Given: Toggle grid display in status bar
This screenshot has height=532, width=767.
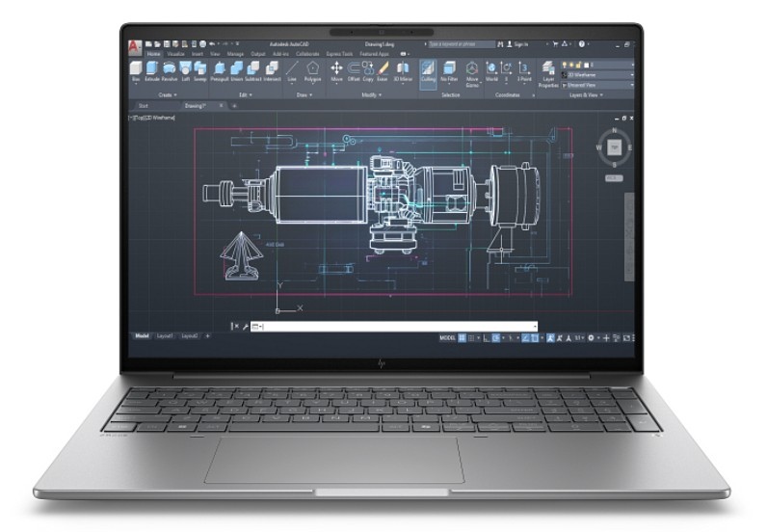Looking at the screenshot, I should tap(463, 338).
